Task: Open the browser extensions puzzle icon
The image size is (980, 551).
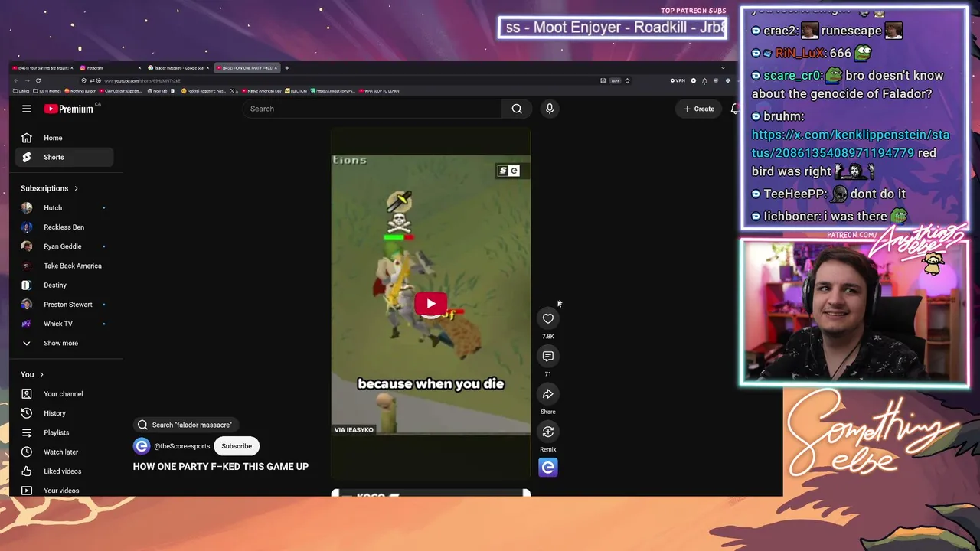Action: click(704, 80)
